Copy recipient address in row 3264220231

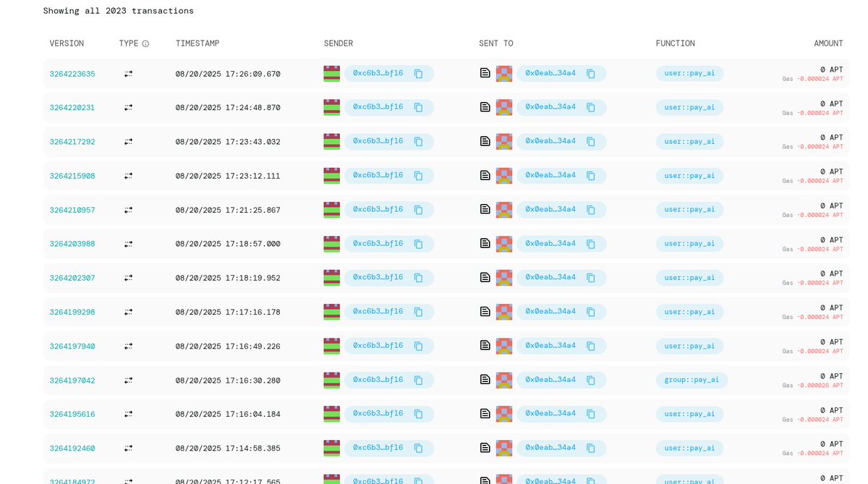pyautogui.click(x=591, y=108)
